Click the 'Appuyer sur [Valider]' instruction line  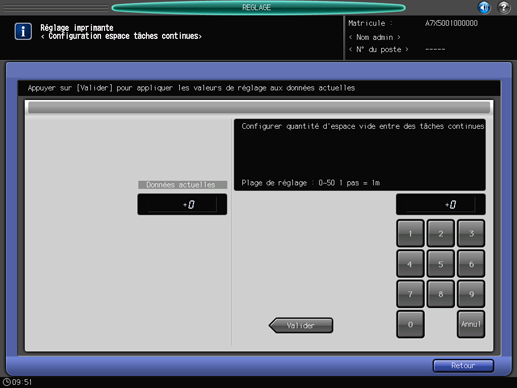191,88
